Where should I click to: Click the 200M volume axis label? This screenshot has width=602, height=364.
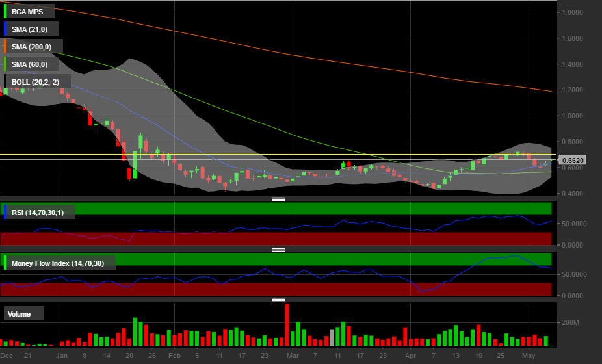pos(570,322)
